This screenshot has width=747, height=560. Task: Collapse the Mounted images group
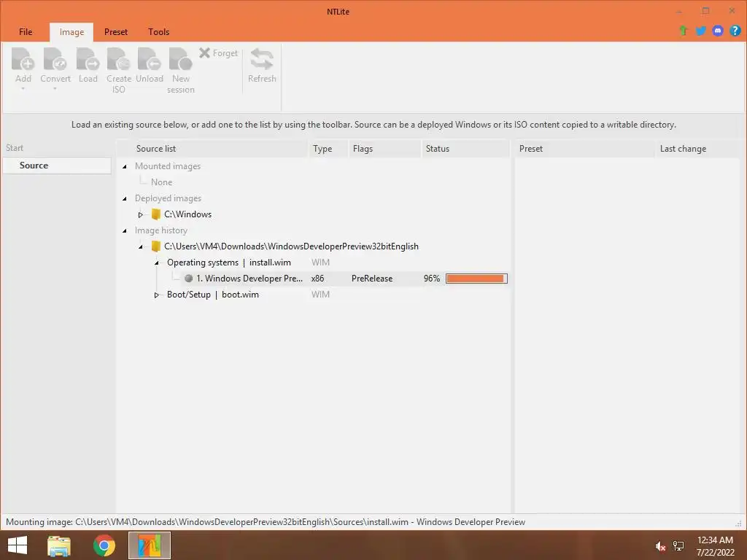124,167
